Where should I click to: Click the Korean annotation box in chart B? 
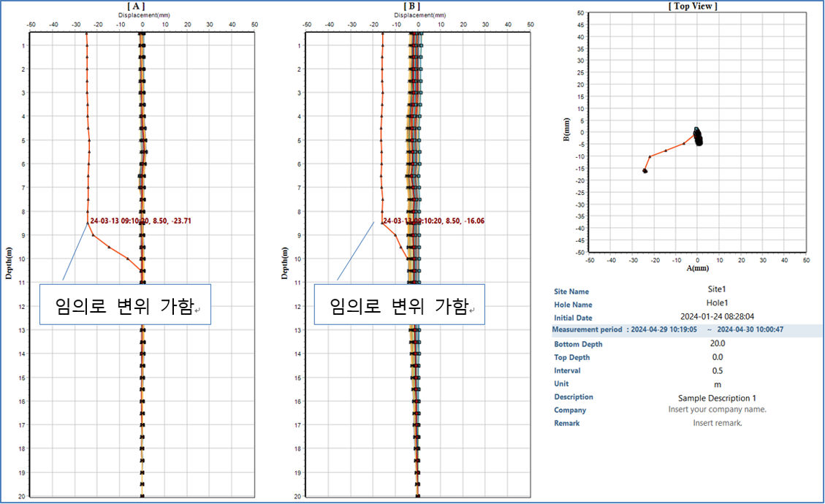399,305
